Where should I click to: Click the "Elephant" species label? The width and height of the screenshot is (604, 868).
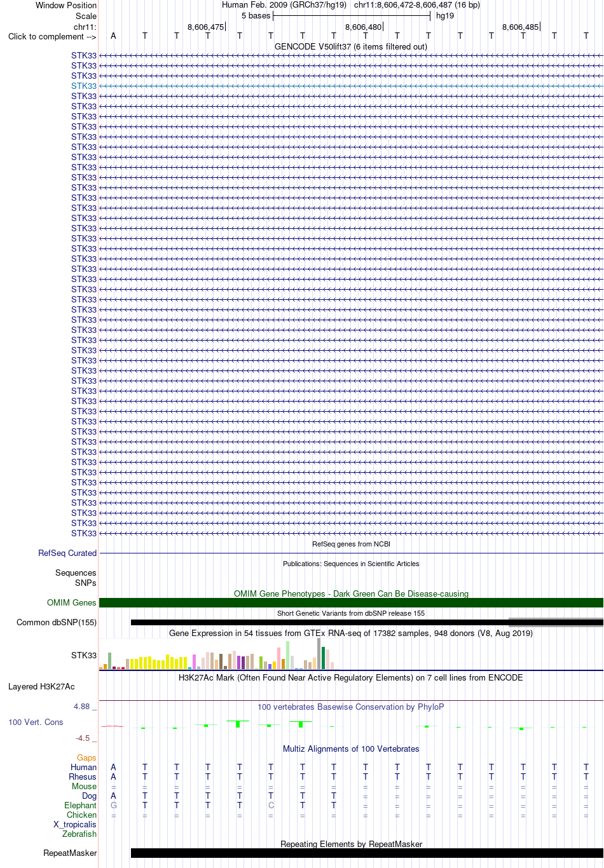80,805
